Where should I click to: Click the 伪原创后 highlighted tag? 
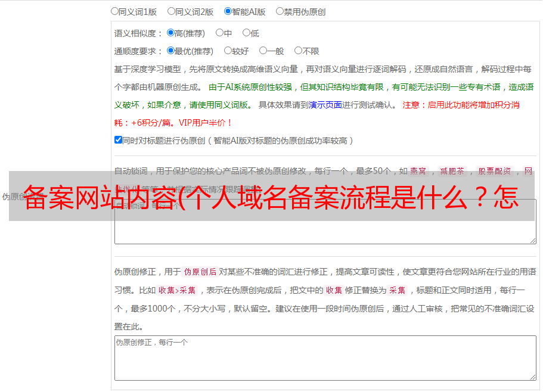point(200,272)
